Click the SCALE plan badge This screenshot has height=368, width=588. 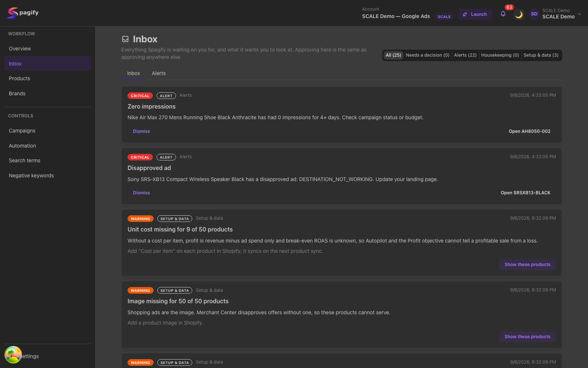pos(444,17)
